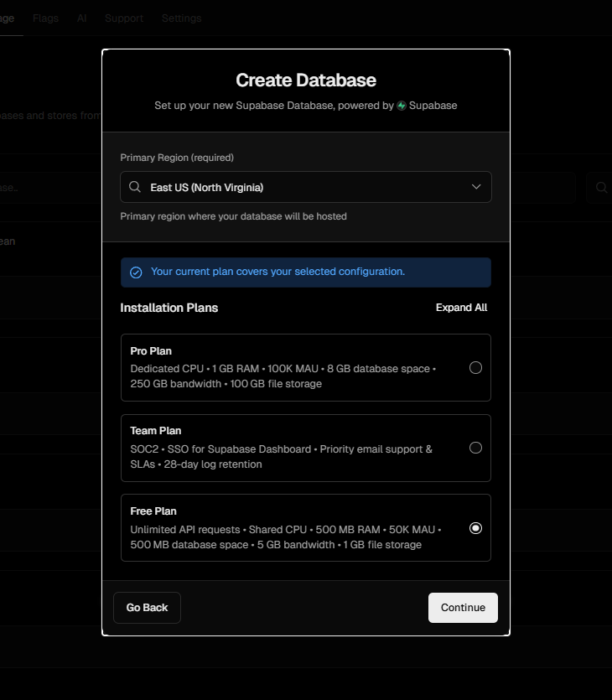Click the East US (North Virginia) region field

(306, 187)
